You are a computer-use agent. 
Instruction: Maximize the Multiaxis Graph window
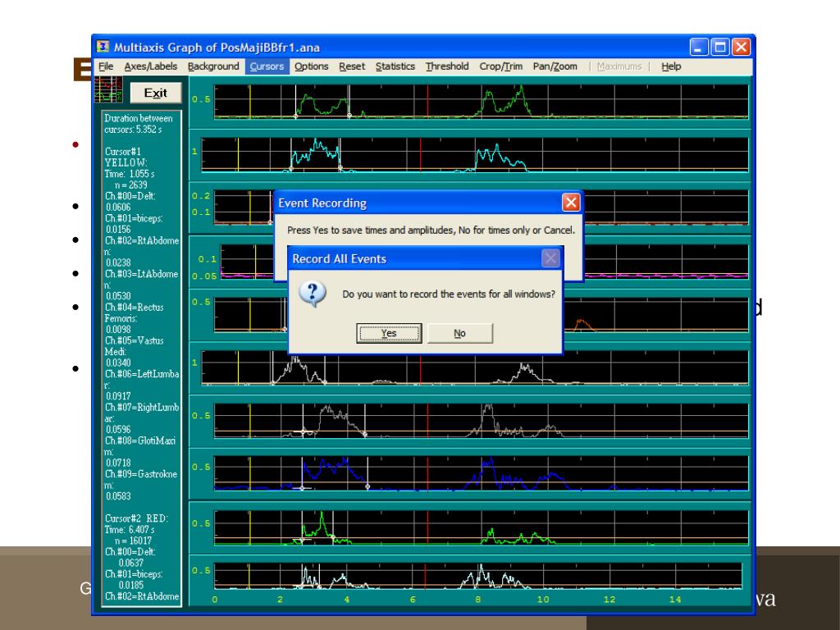point(720,47)
